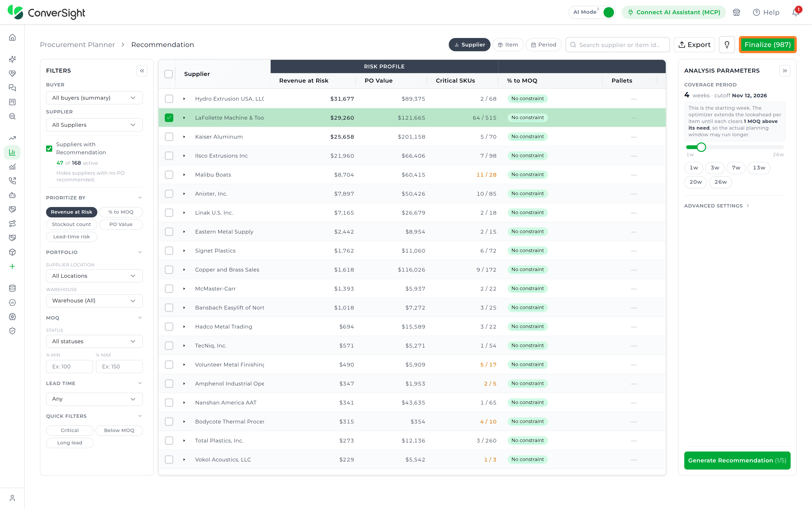Open the All buyers (summary) dropdown
This screenshot has height=508, width=812.
(x=94, y=98)
